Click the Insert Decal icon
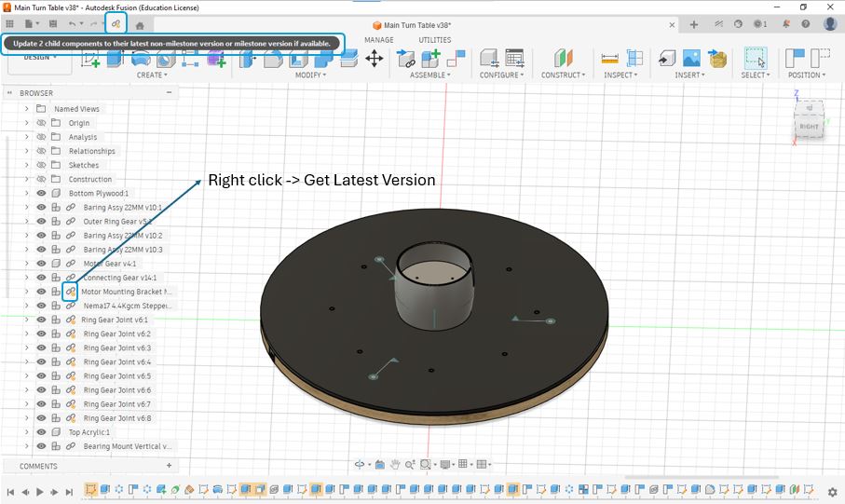Screen dimensions: 845x504 coord(690,59)
